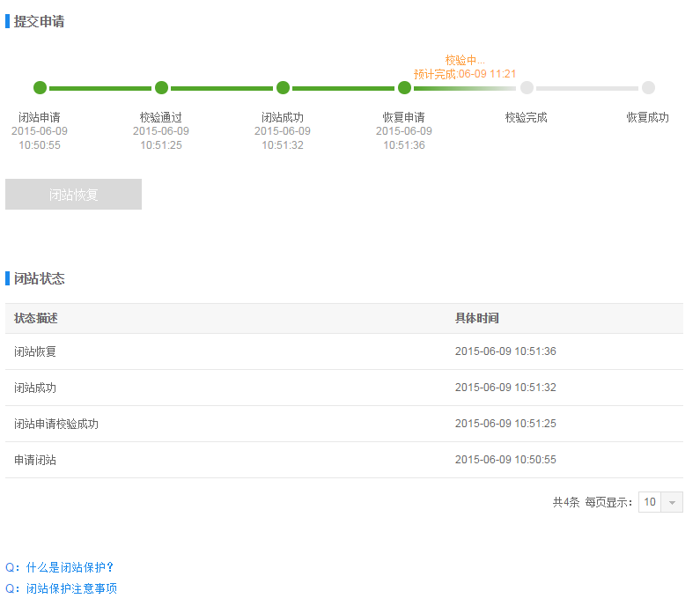Viewport: 700px width, 606px height.
Task: Click the 提交申请 section heading
Action: coord(39,21)
